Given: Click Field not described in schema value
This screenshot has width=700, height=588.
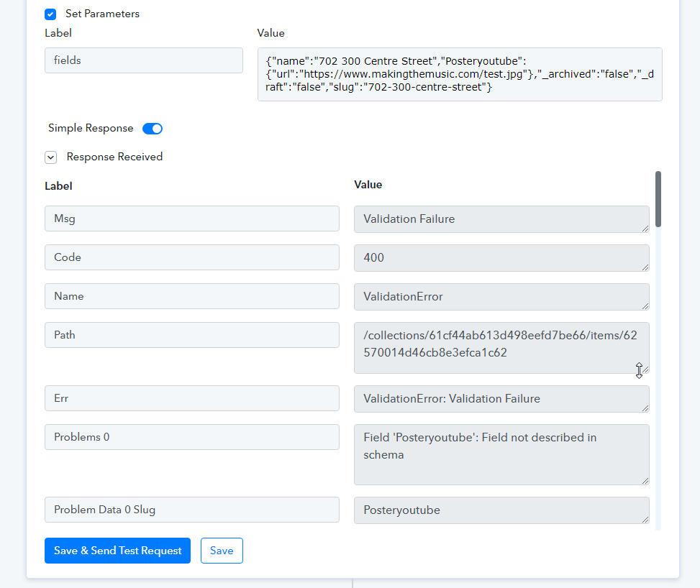Looking at the screenshot, I should pyautogui.click(x=501, y=454).
